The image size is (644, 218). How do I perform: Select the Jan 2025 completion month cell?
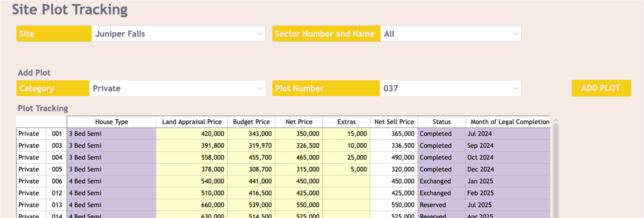[508, 181]
